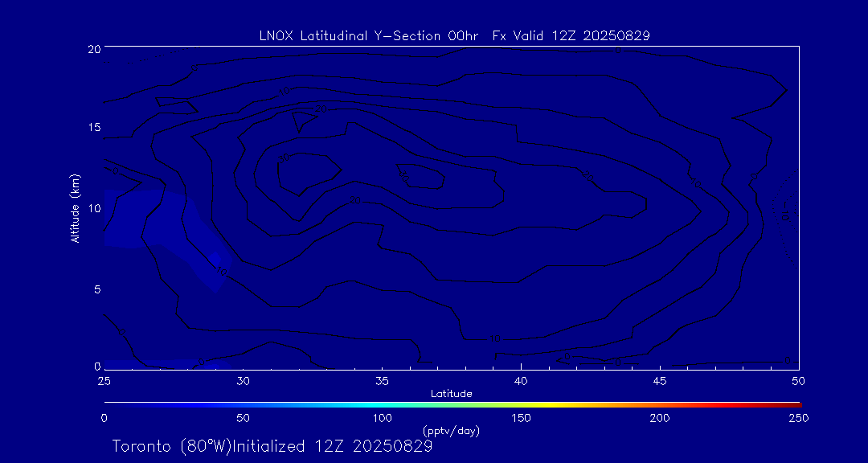Screen dimensions: 868x463
Task: Click the 'Toronto (80°W)Initialized 12Z 20250829' footer text
Action: click(272, 446)
